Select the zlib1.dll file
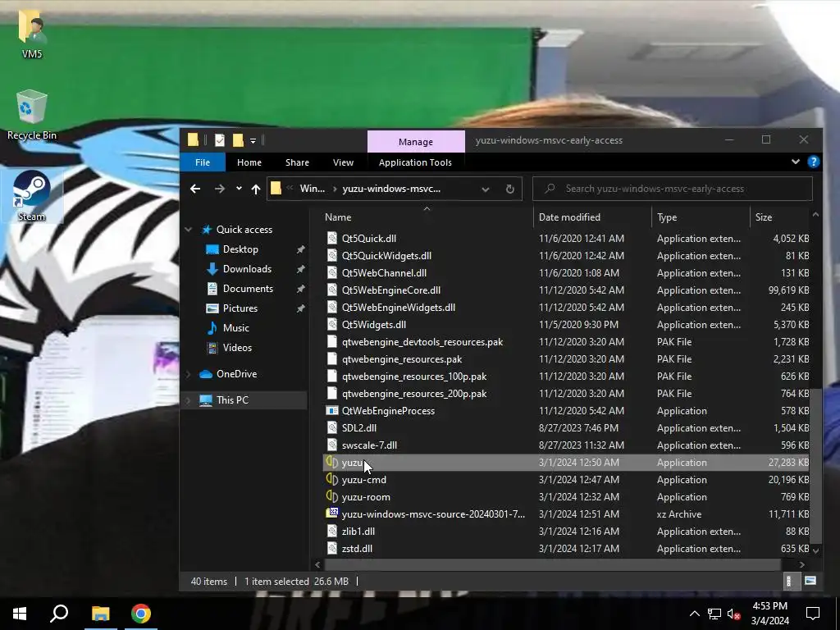The width and height of the screenshot is (840, 630). pos(358,532)
